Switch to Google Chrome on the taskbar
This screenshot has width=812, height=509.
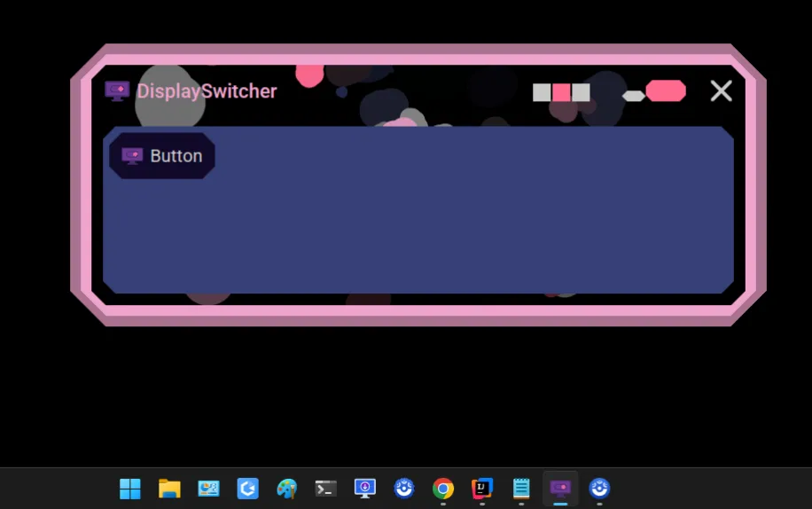tap(443, 489)
